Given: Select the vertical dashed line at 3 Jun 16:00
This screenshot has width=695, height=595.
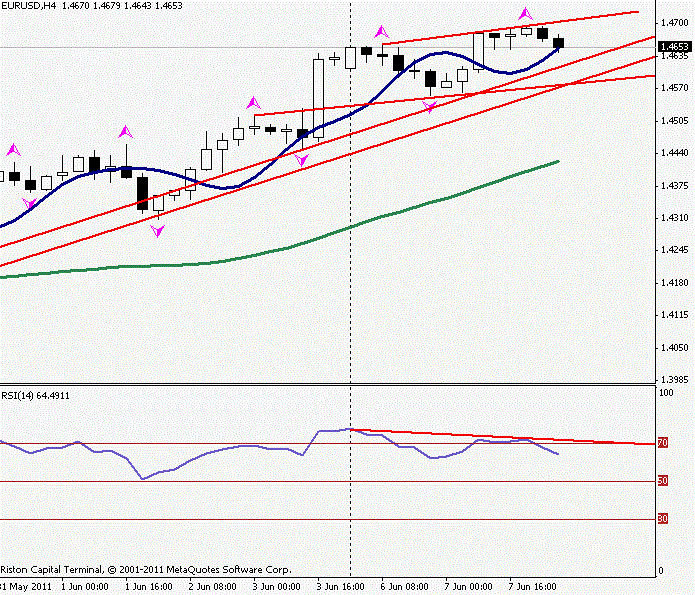Looking at the screenshot, I should tap(351, 288).
